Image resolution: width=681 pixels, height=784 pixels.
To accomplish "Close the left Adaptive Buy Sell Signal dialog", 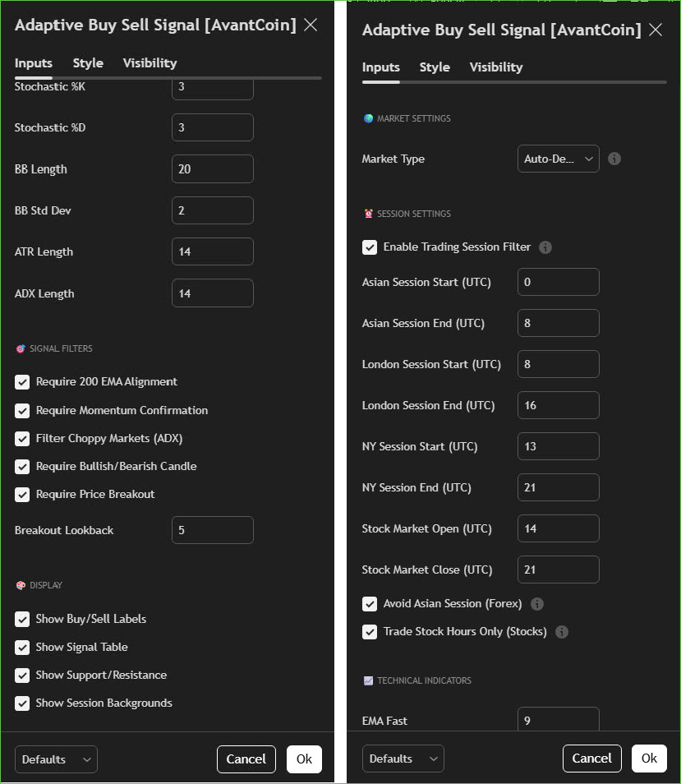I will (x=311, y=25).
